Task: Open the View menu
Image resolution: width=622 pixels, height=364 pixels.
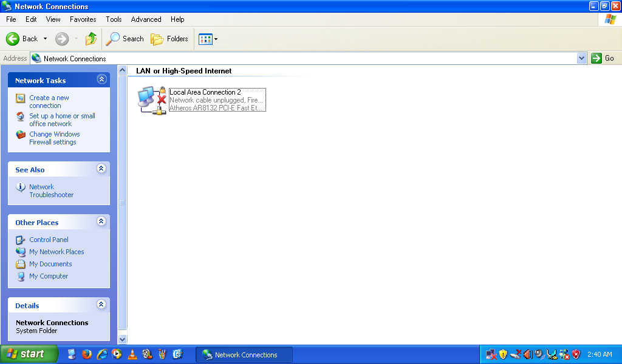Action: point(53,19)
